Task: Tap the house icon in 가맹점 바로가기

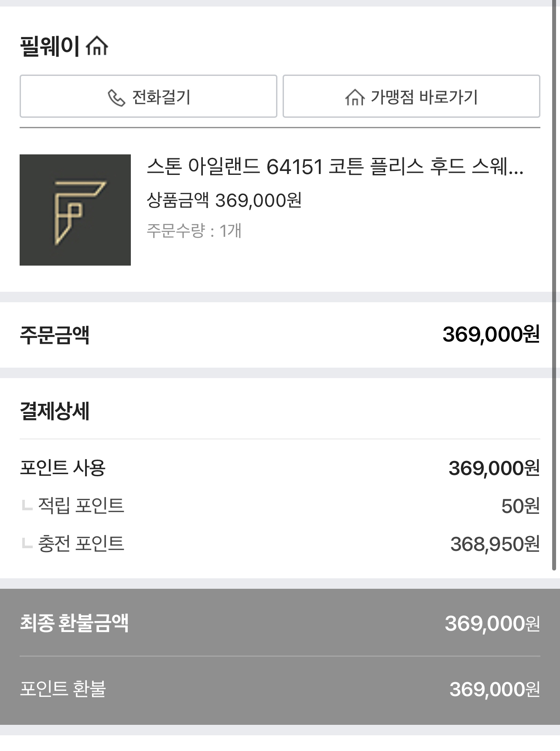Action: point(355,97)
